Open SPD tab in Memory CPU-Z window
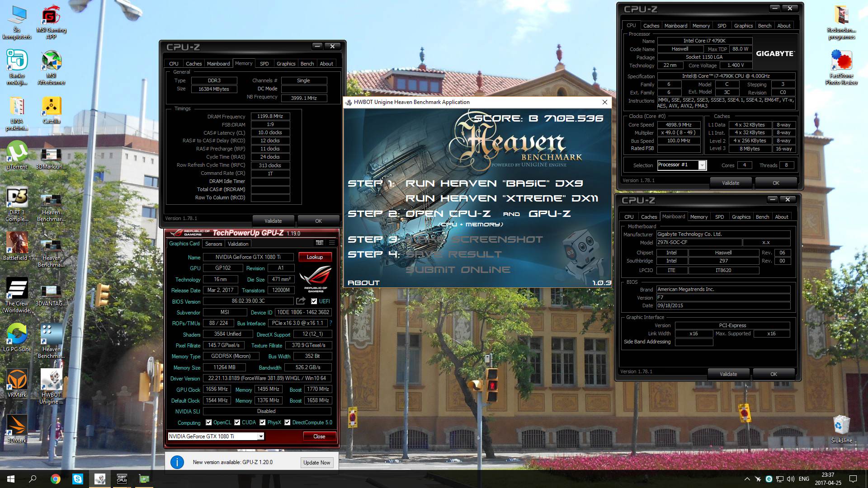This screenshot has height=488, width=868. point(264,64)
